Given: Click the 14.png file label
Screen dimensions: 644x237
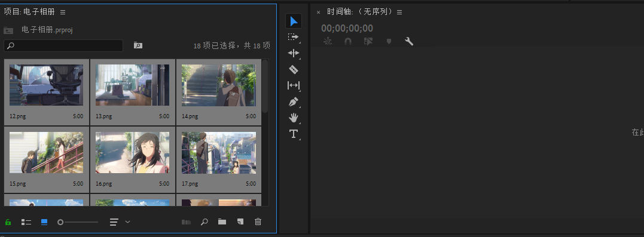Looking at the screenshot, I should pos(190,116).
